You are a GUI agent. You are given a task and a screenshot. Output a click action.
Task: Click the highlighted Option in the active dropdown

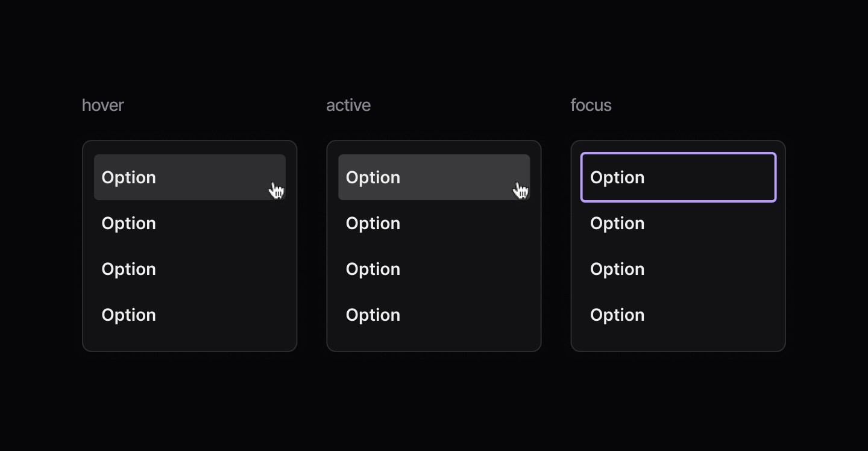pos(433,177)
